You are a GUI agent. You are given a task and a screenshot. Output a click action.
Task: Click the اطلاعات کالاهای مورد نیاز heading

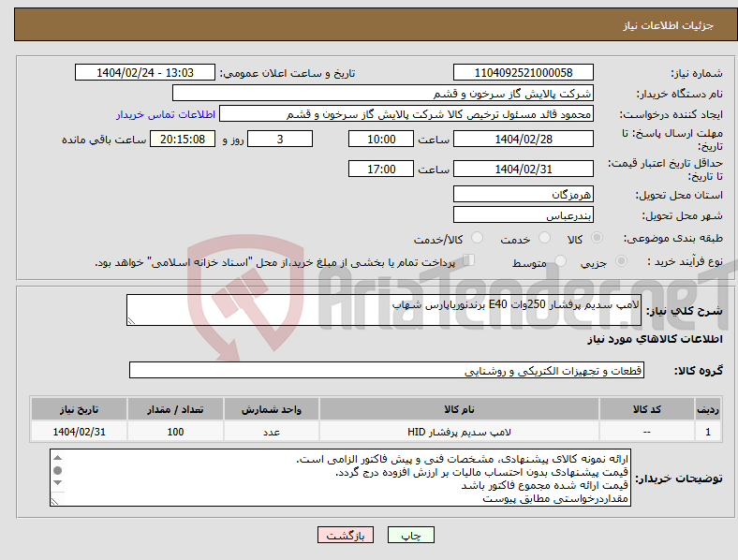tap(655, 339)
